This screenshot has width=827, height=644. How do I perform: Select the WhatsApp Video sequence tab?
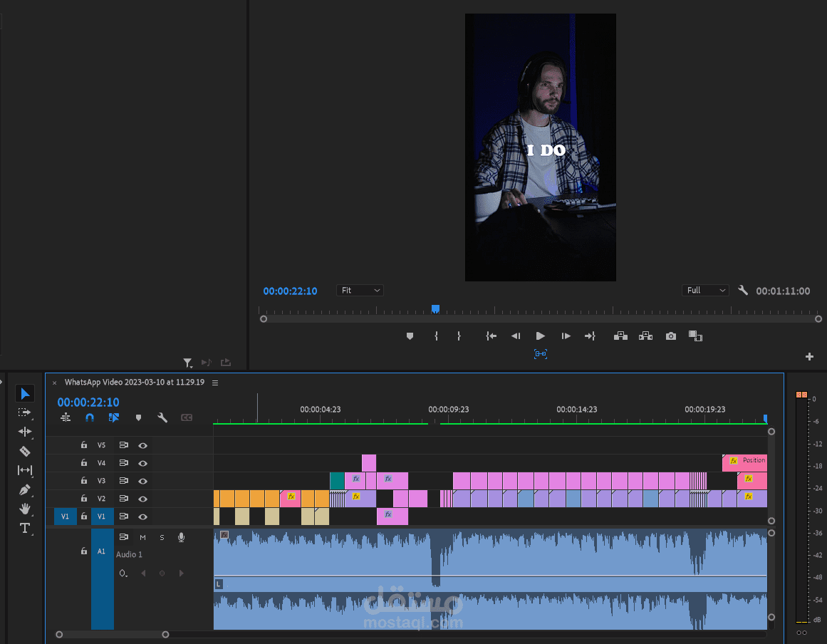point(134,383)
